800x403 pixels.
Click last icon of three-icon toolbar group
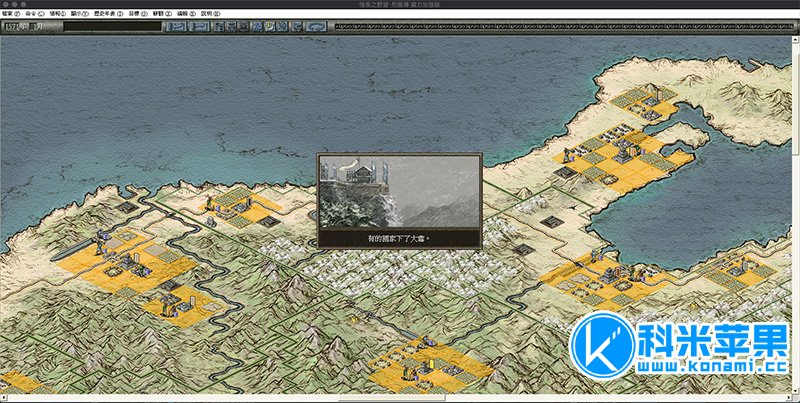click(x=244, y=27)
